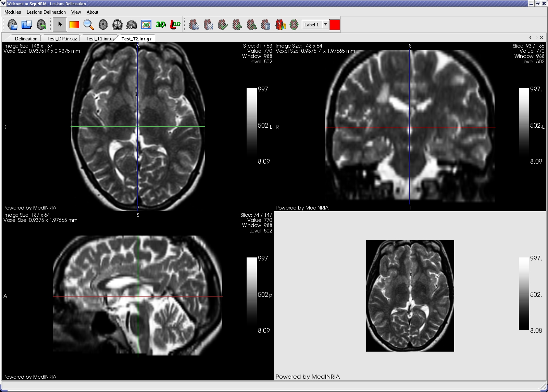Click the axial view 'Slice: 31 / 63' text
This screenshot has width=548, height=392.
tap(258, 46)
